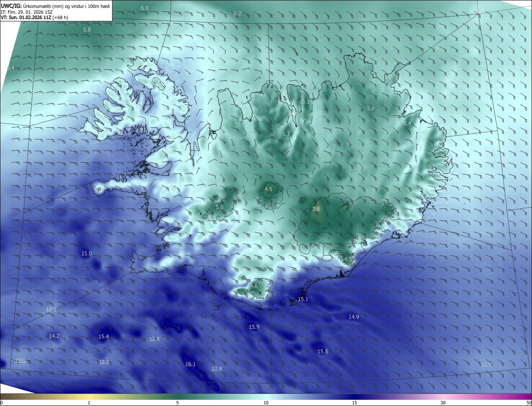Click the 14.9 value label
This screenshot has width=532, height=406.
click(x=354, y=317)
